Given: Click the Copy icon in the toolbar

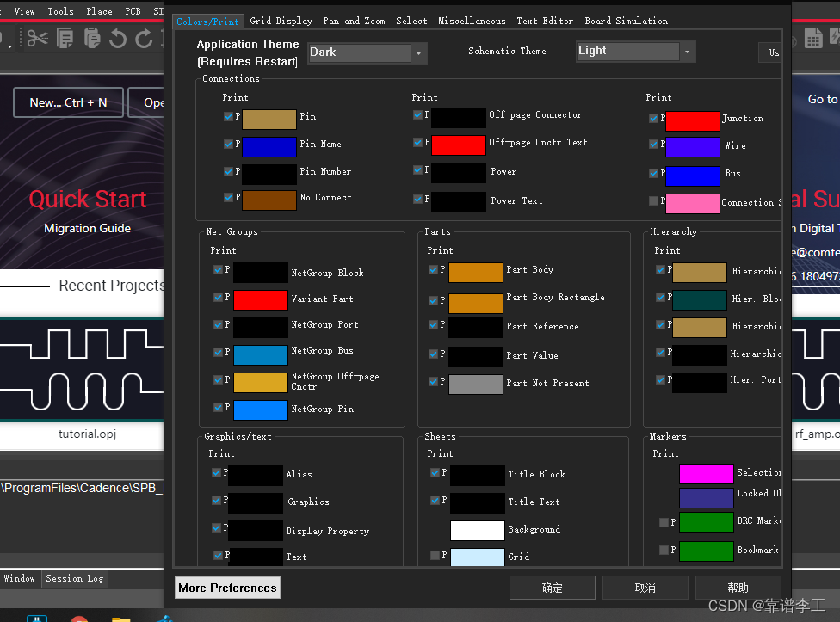Looking at the screenshot, I should pyautogui.click(x=65, y=39).
